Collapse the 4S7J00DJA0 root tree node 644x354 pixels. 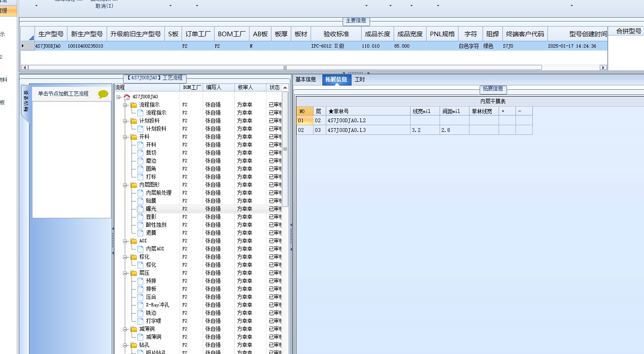tap(118, 97)
